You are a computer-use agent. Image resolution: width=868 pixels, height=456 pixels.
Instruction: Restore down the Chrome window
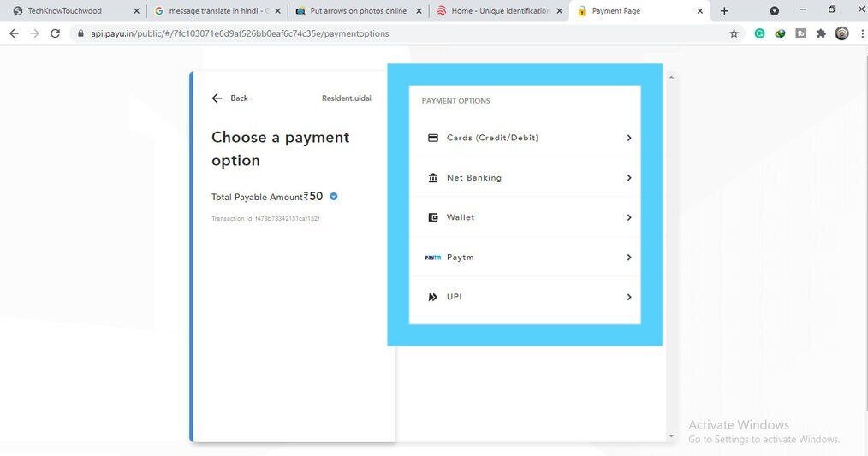pyautogui.click(x=832, y=9)
